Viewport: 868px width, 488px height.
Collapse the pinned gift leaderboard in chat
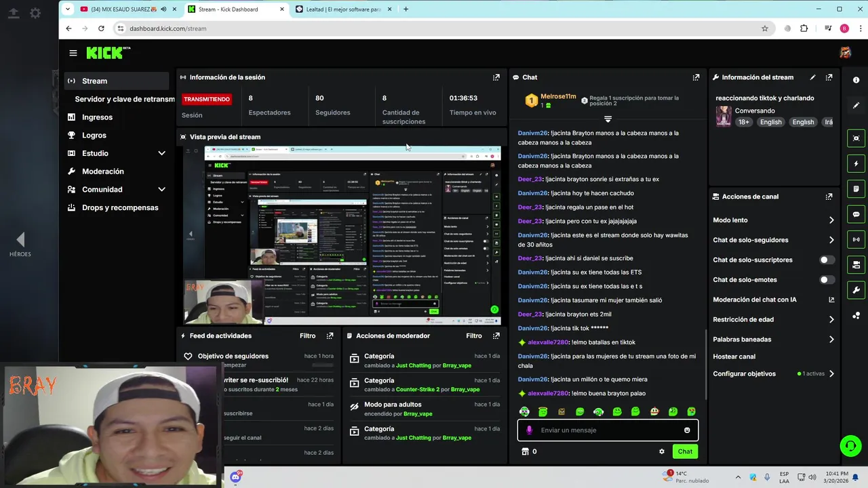(608, 119)
